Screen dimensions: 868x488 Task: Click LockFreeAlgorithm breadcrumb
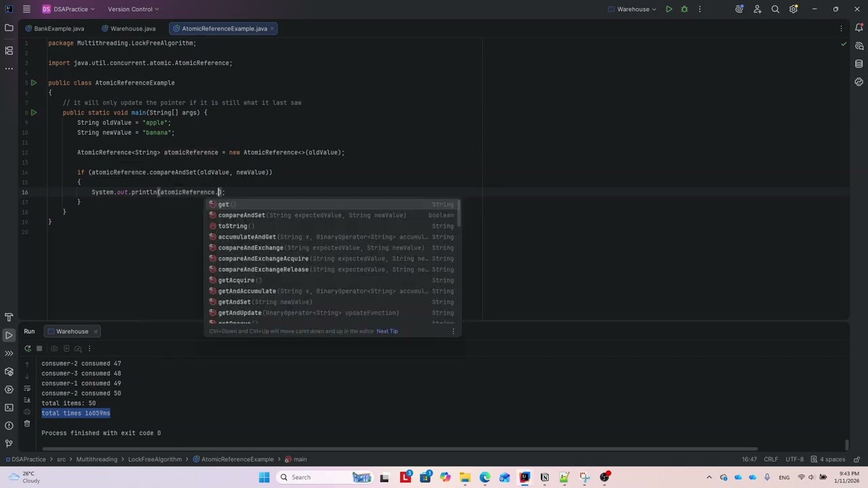155,460
